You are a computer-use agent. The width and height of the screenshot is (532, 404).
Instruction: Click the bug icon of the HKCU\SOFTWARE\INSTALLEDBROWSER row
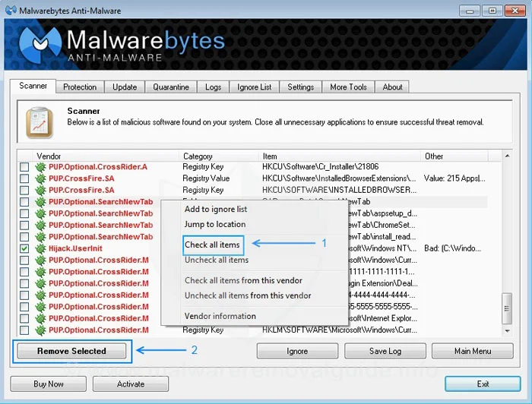click(40, 190)
